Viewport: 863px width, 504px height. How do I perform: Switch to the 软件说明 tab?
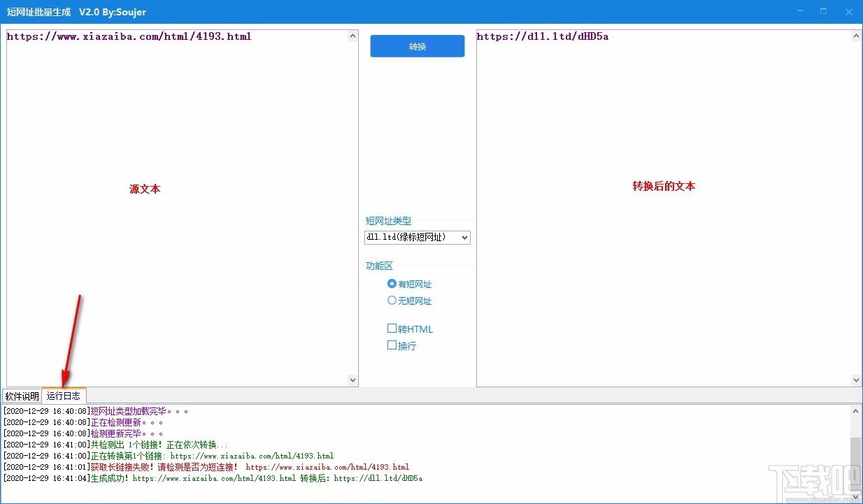(x=22, y=396)
